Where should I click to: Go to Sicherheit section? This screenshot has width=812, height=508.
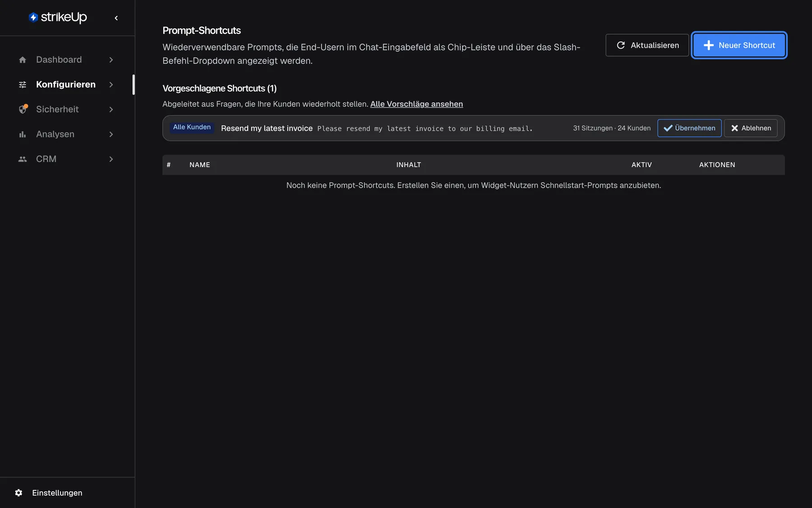tap(67, 109)
